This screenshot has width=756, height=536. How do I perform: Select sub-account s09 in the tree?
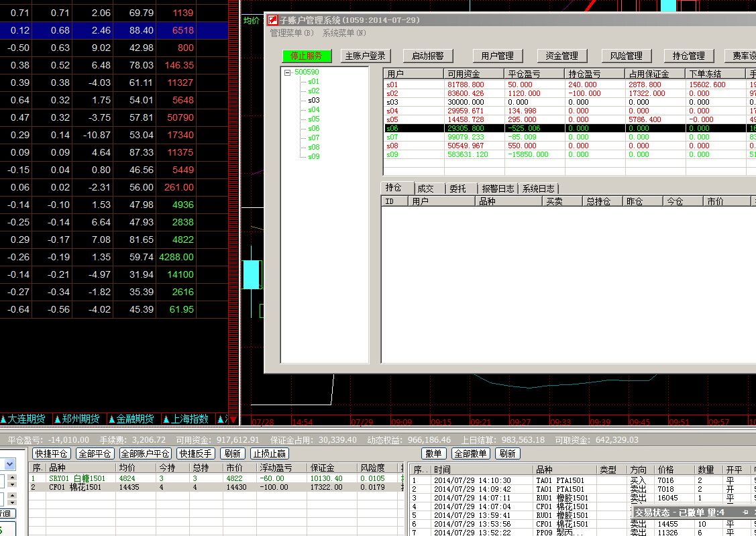pyautogui.click(x=313, y=156)
